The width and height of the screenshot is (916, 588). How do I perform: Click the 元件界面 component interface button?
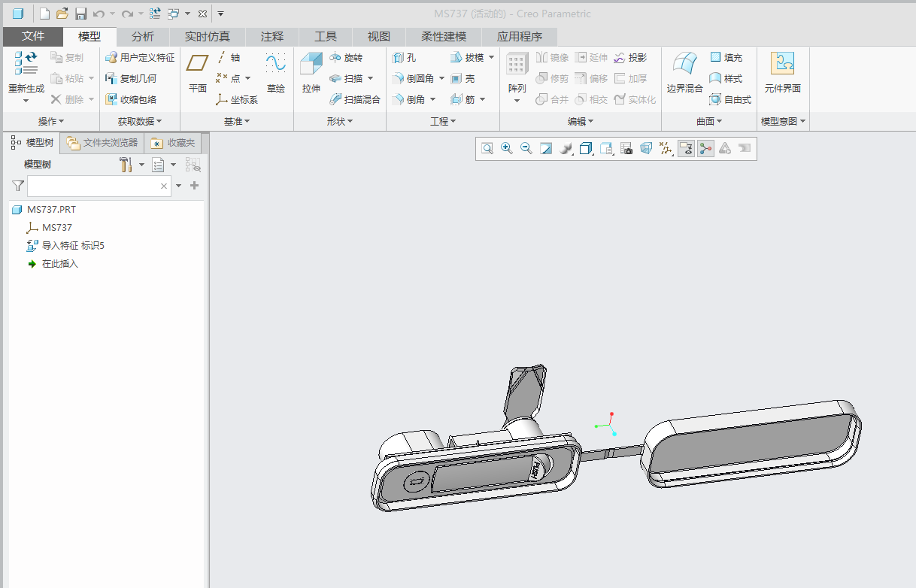coord(783,73)
